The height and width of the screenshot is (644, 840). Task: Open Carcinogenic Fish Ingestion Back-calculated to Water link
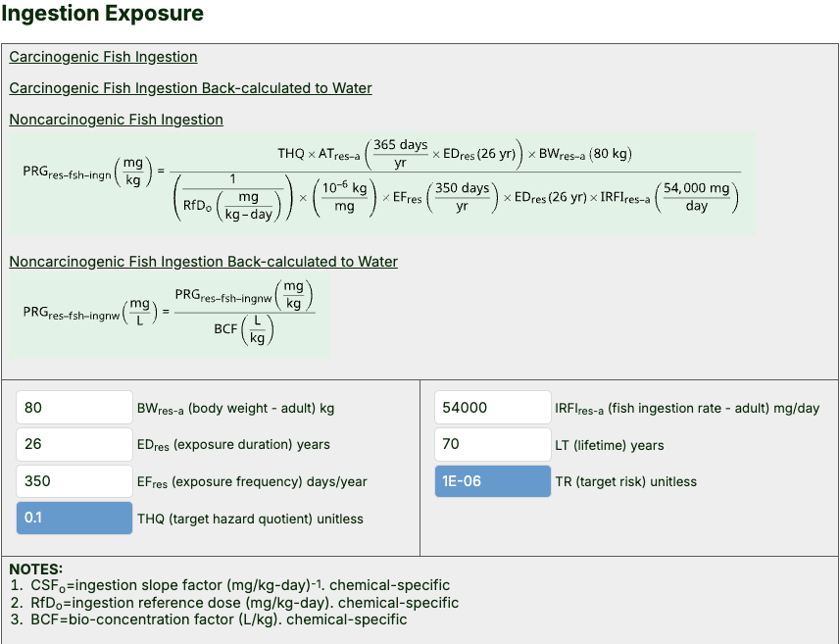click(x=190, y=88)
